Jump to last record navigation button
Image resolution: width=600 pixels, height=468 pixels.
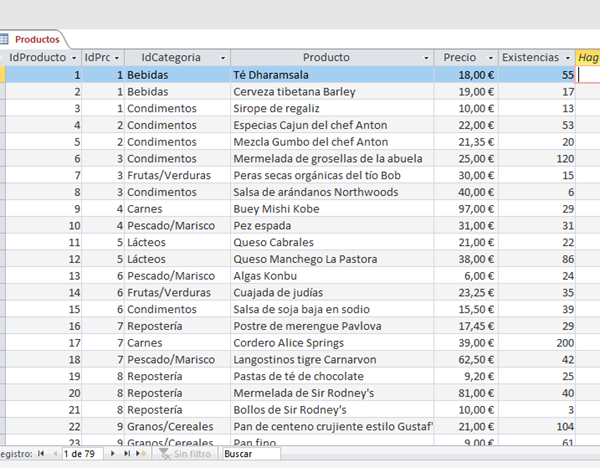(127, 453)
